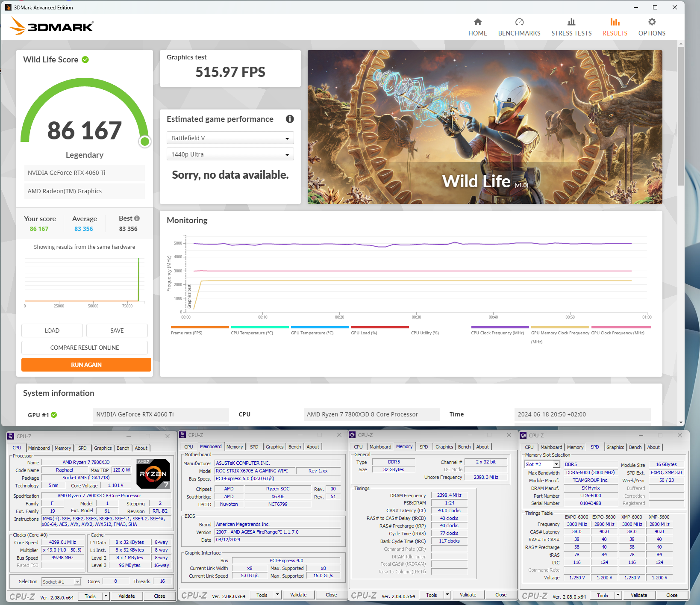Click the green score gauge indicator dot

pyautogui.click(x=145, y=142)
